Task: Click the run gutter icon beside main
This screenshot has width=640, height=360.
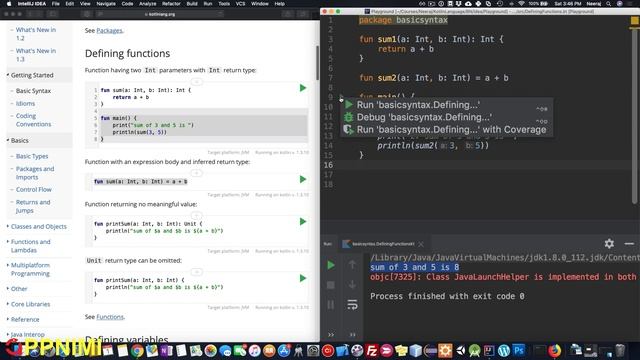Action: (x=341, y=97)
